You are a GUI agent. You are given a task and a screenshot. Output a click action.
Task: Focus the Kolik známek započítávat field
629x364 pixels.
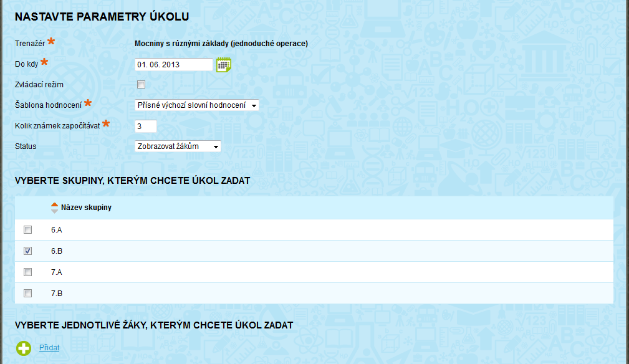146,126
